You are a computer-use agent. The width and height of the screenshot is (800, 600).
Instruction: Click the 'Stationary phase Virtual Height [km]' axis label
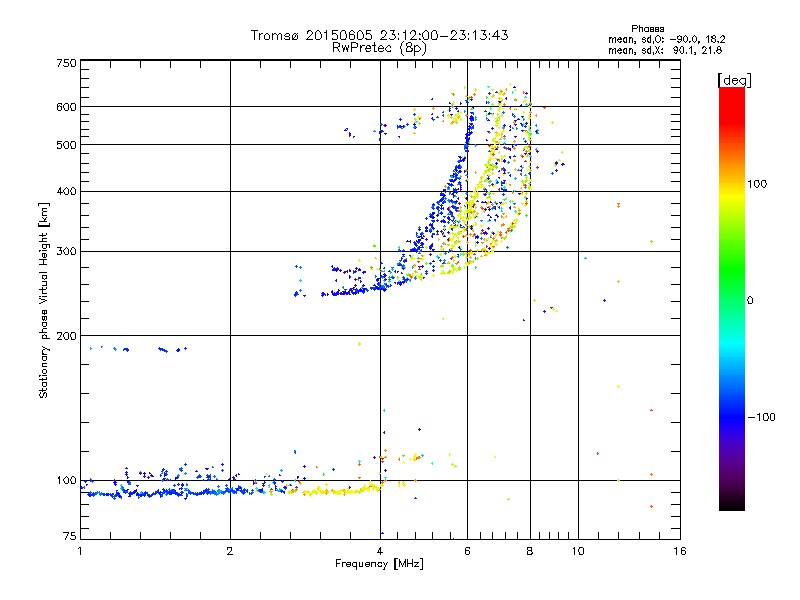tap(44, 300)
